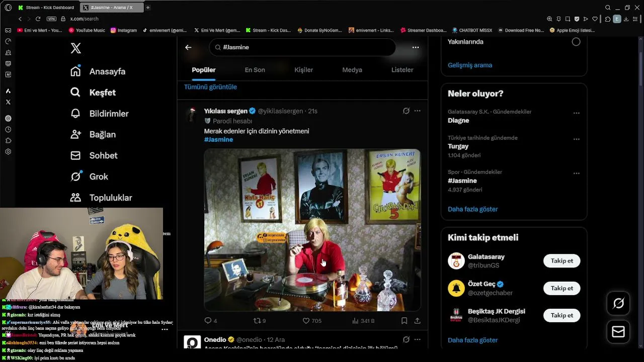Open #Jasmine trend in Neler oluyor
644x362 pixels.
click(x=462, y=180)
